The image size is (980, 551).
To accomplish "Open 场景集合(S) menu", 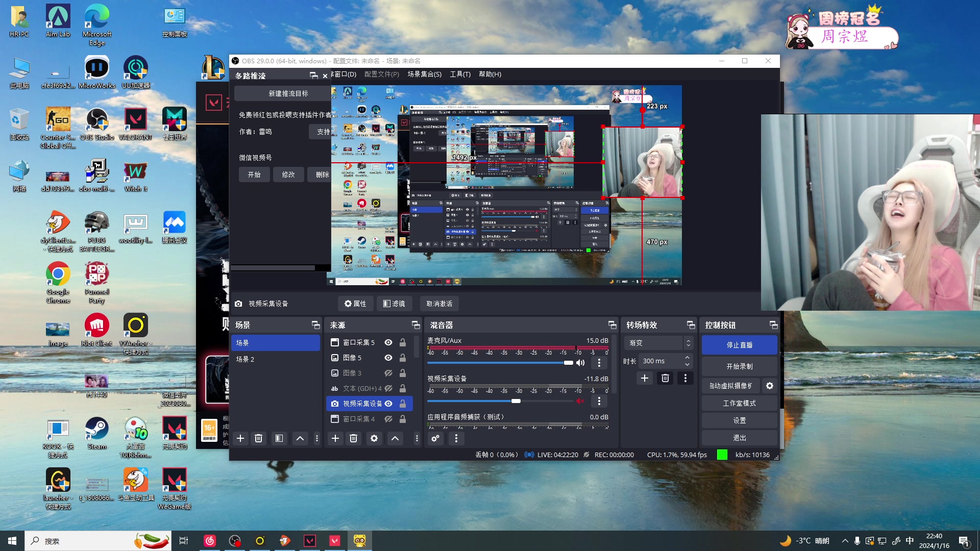I will tap(425, 74).
